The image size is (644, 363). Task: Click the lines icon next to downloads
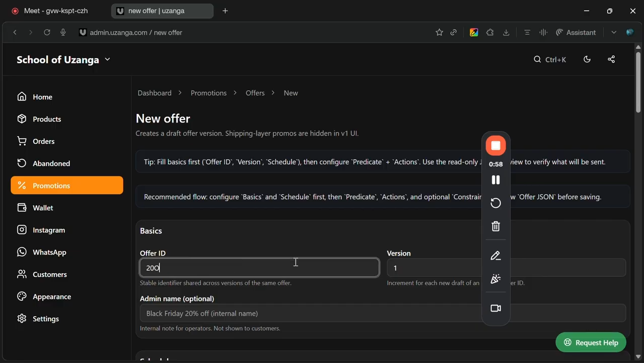(x=527, y=32)
